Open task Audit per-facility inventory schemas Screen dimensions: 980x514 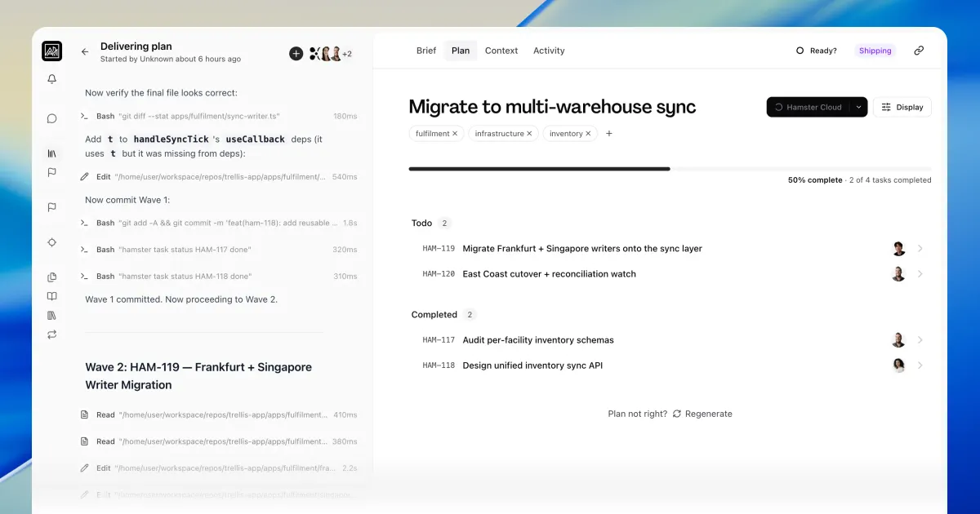(x=538, y=340)
